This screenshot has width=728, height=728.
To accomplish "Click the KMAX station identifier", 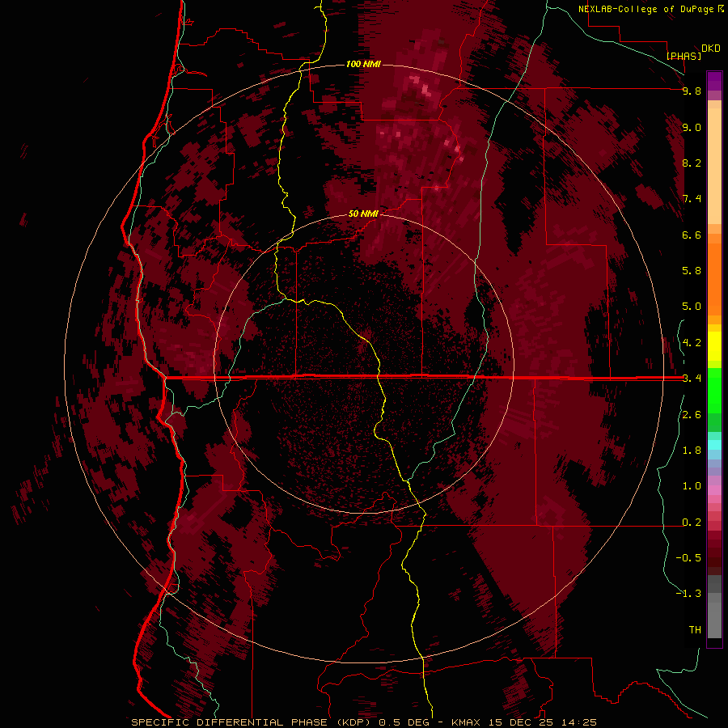I will click(466, 722).
